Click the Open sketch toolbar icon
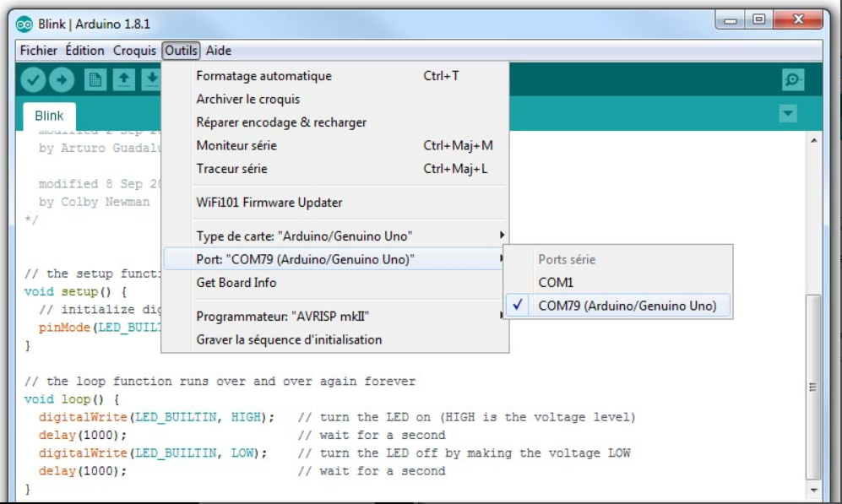This screenshot has width=842, height=504. [x=124, y=79]
